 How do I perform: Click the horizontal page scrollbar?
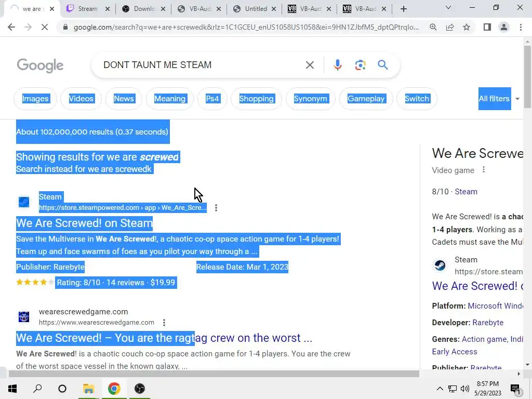coord(214,374)
